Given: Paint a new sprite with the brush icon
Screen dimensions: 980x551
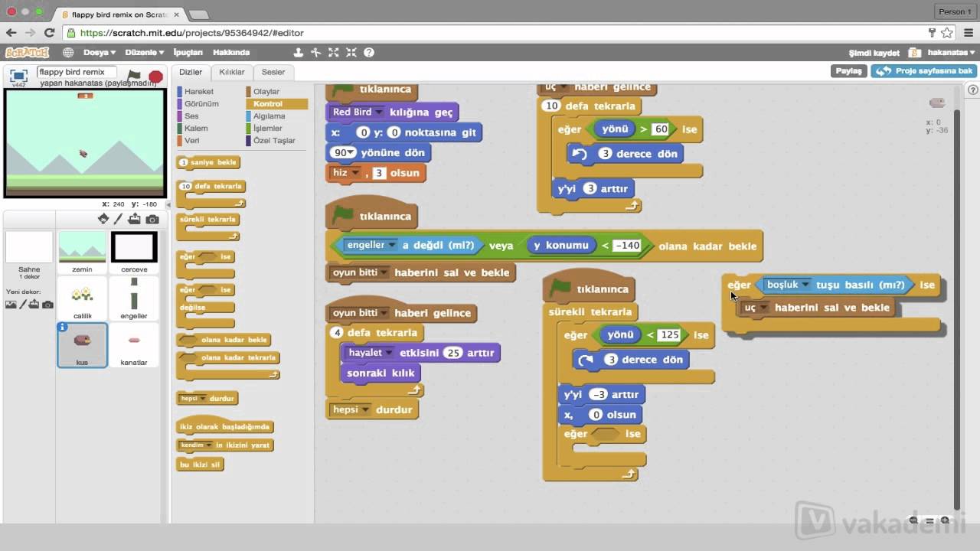Looking at the screenshot, I should point(119,220).
